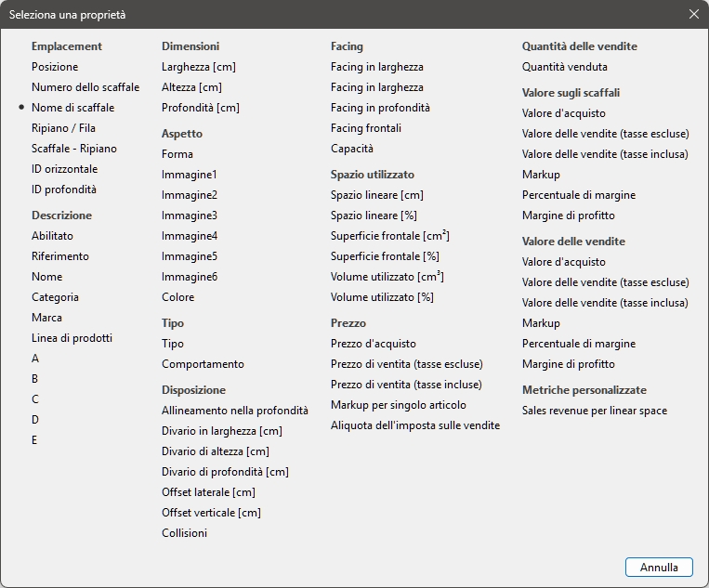Click the Annulla button
This screenshot has width=709, height=588.
(659, 568)
